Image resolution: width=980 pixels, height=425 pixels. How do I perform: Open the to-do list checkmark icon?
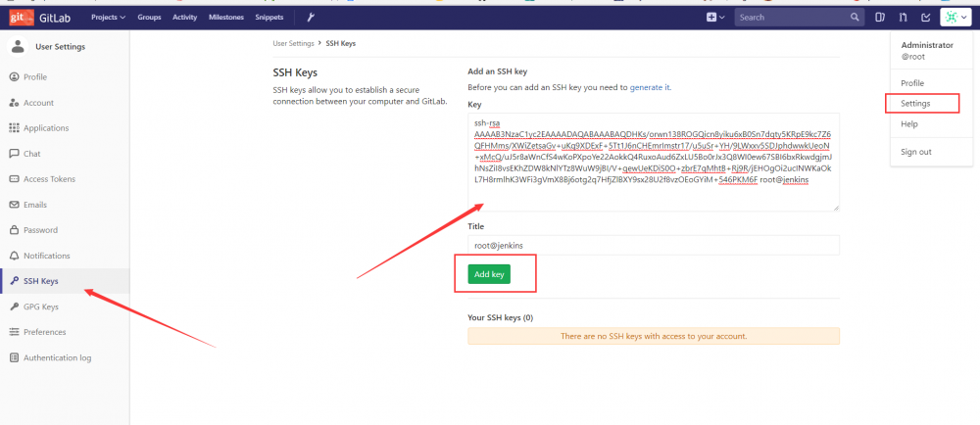click(x=925, y=17)
